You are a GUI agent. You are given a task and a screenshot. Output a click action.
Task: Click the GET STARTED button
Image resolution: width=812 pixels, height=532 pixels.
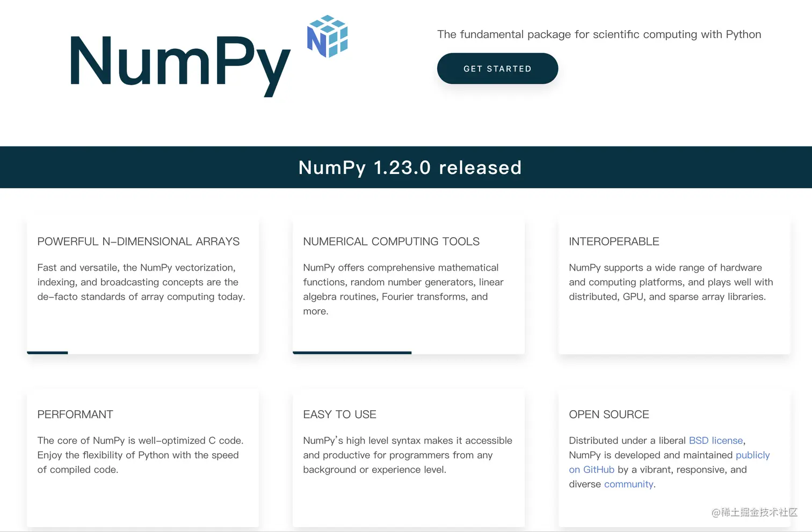pyautogui.click(x=497, y=68)
